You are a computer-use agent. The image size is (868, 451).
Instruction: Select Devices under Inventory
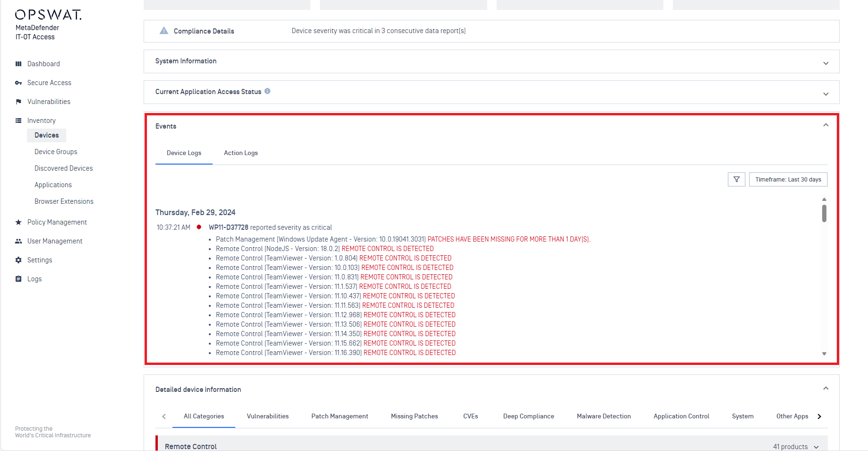tap(47, 135)
